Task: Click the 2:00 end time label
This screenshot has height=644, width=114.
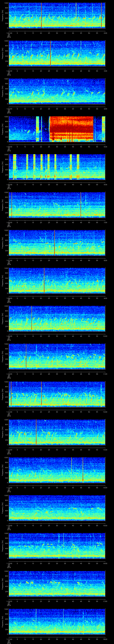Action: [x=105, y=33]
